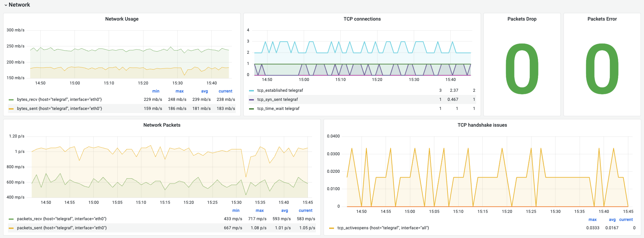The height and width of the screenshot is (238, 644).
Task: Toggle packets_sent series in Network Packets legend
Action: click(x=62, y=228)
